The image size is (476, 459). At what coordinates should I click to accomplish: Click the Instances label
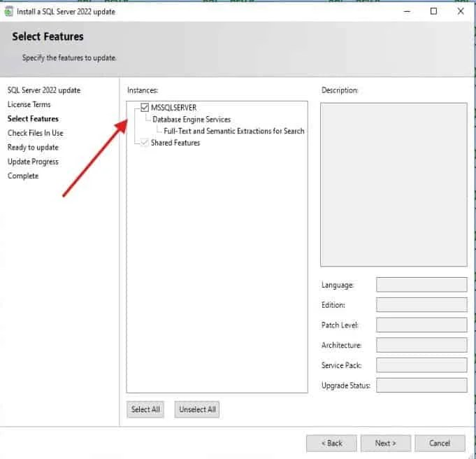143,90
